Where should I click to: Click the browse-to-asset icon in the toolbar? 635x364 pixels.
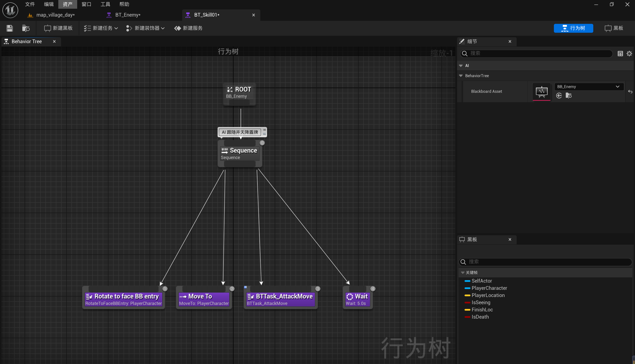[26, 28]
